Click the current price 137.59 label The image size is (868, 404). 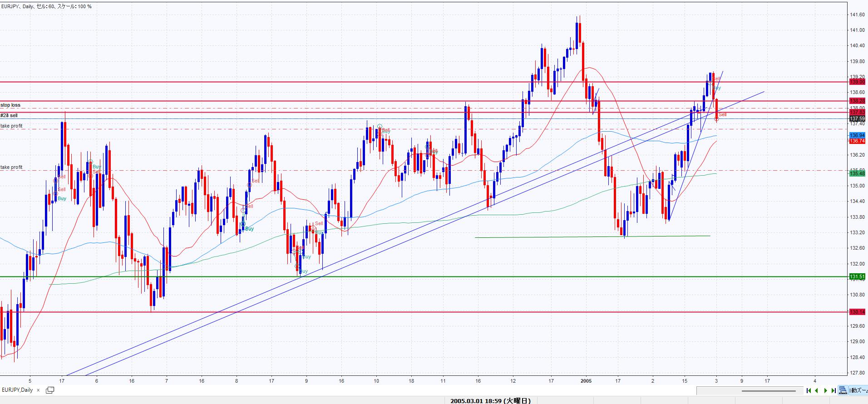[x=857, y=119]
